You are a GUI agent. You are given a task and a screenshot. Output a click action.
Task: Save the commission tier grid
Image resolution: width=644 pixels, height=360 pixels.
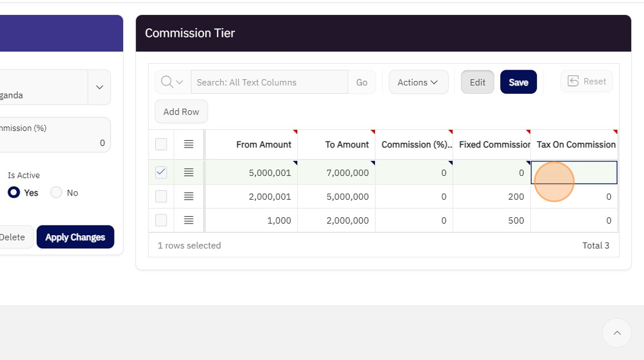click(x=518, y=82)
